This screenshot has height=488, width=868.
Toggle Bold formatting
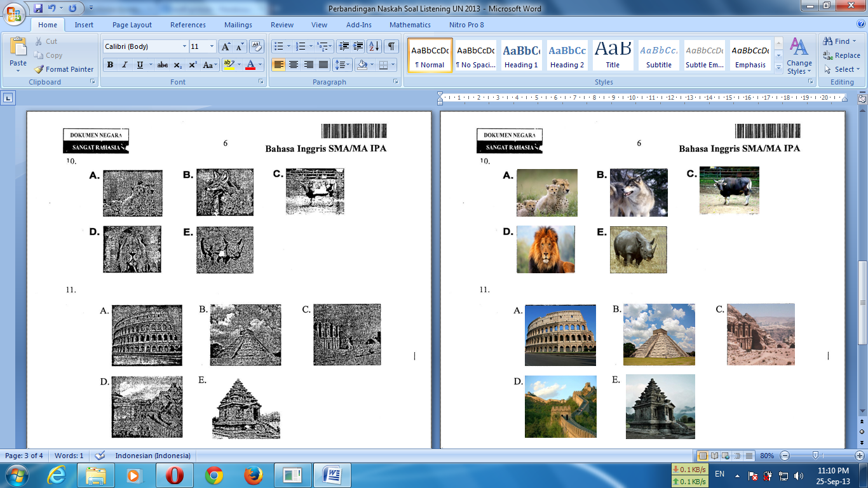(109, 65)
